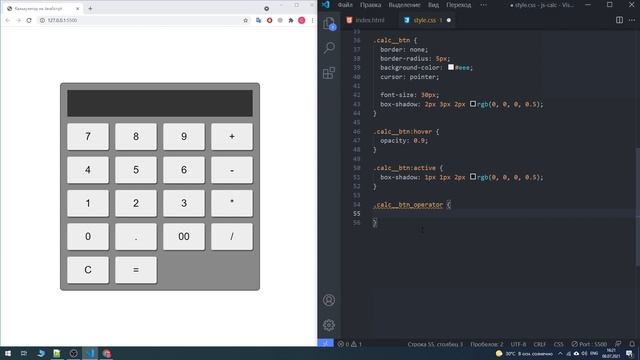Open Task View in the taskbar
This screenshot has height=360, width=640.
tap(24, 353)
